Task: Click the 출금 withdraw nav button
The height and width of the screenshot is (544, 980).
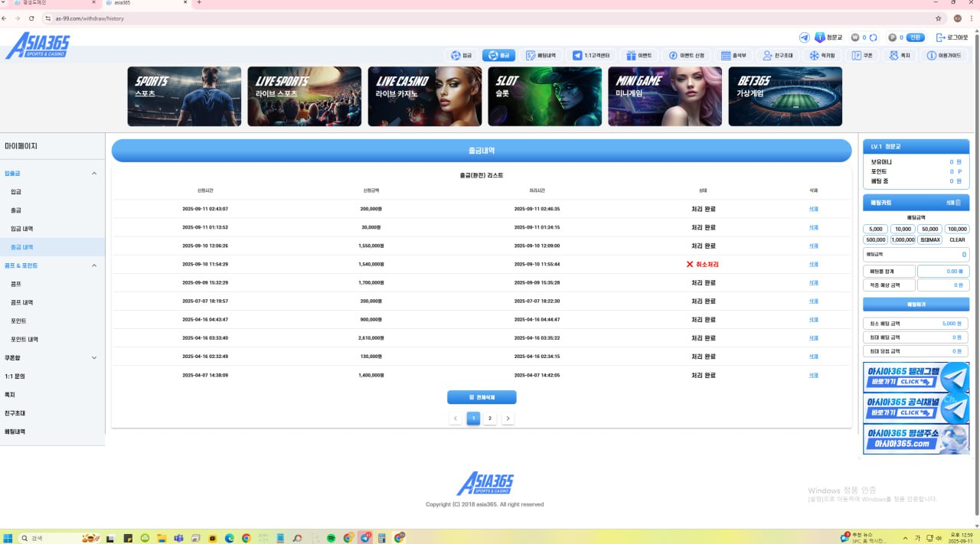Action: click(x=498, y=55)
